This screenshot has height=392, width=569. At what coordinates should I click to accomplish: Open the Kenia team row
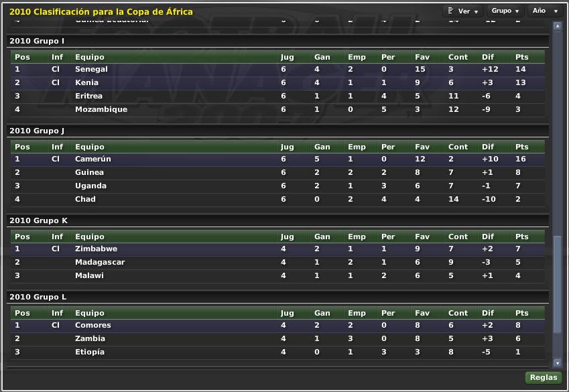(87, 82)
